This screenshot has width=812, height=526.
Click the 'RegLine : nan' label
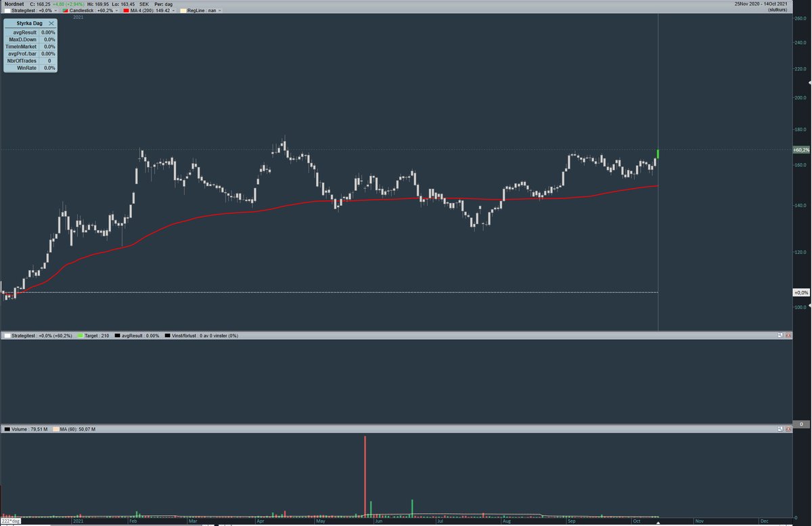[x=202, y=12]
